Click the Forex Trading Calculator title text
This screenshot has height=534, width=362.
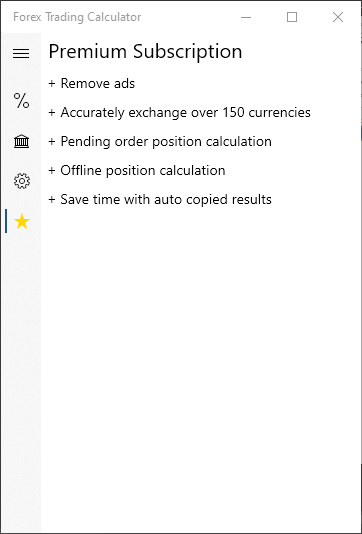point(77,17)
